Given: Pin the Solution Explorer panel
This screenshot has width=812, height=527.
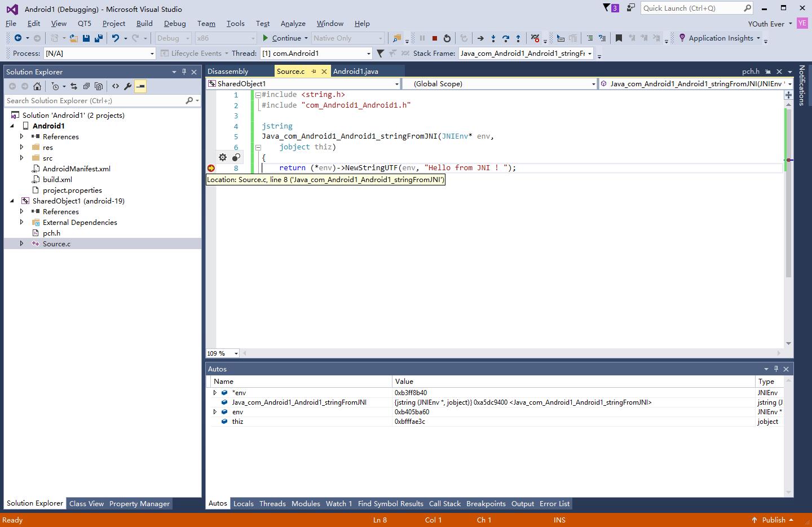Looking at the screenshot, I should click(x=184, y=72).
